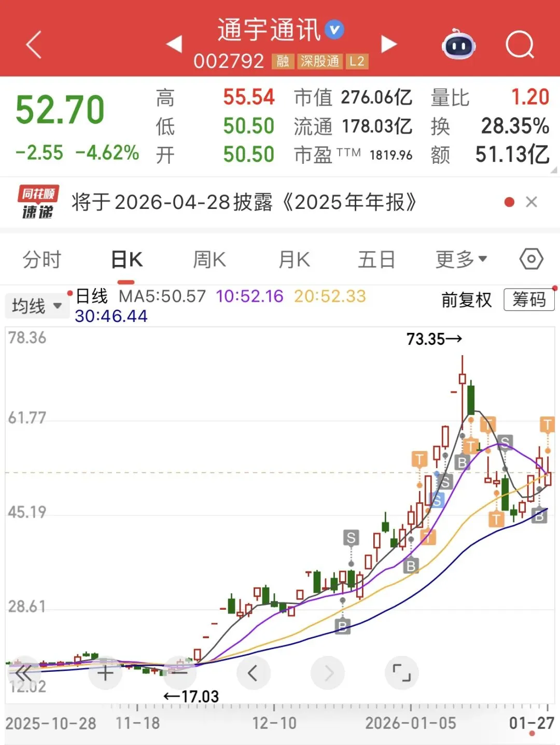Switch to 月K chart tab
Image resolution: width=560 pixels, height=745 pixels.
pos(294,259)
